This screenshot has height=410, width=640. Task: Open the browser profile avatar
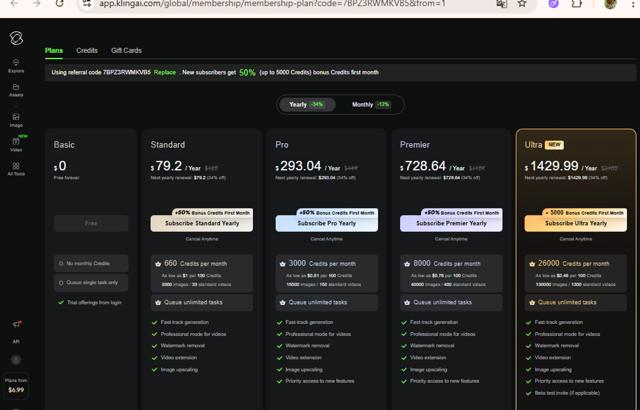click(611, 4)
